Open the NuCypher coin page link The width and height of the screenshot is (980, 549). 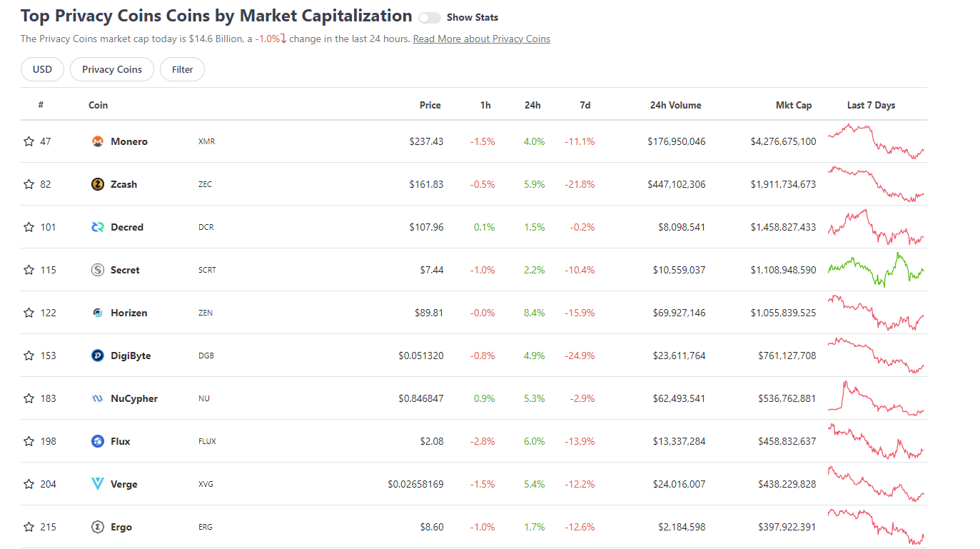[134, 398]
